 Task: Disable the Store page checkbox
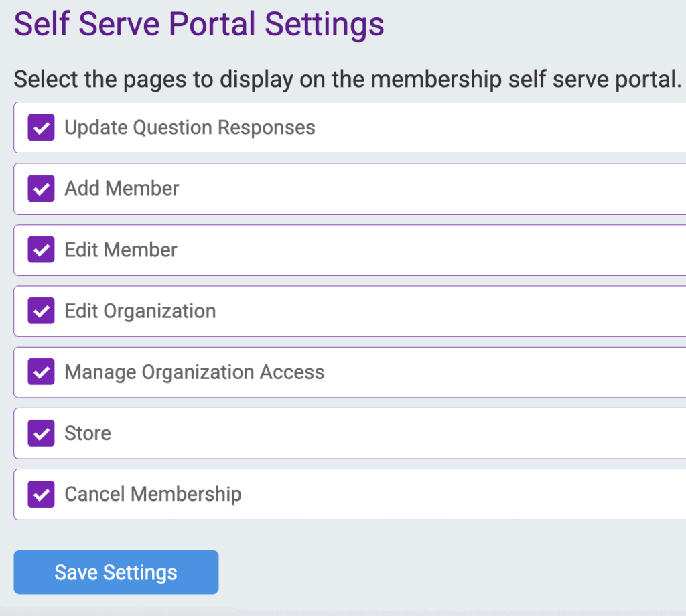(x=41, y=433)
